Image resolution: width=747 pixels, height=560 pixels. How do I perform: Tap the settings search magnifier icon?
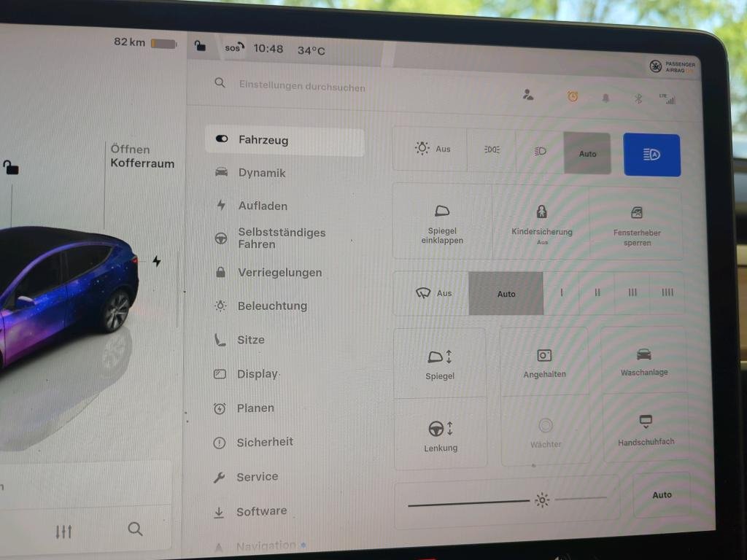(220, 83)
